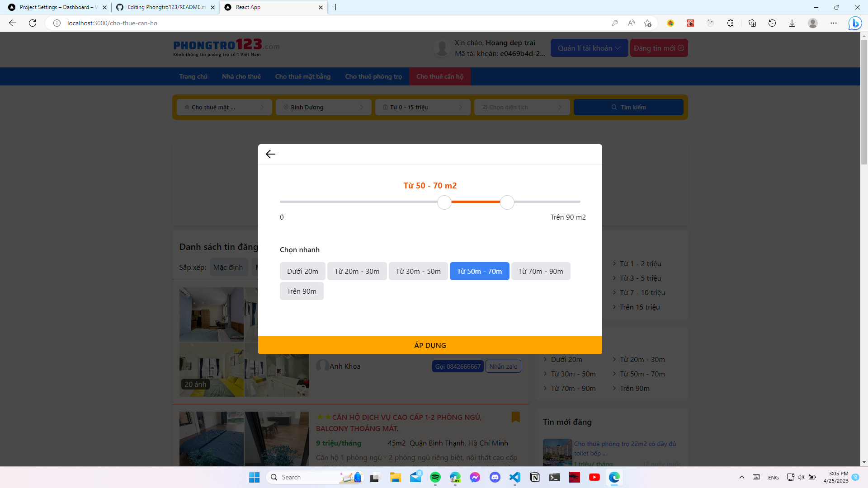Viewport: 868px width, 488px height.
Task: Open browser Extensions puzzle icon
Action: click(x=730, y=23)
